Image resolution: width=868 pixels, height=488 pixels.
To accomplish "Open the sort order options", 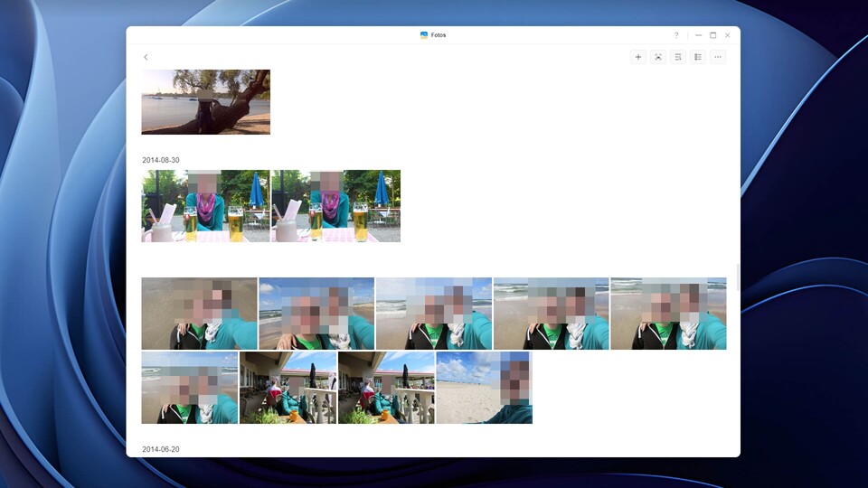I will (x=678, y=57).
